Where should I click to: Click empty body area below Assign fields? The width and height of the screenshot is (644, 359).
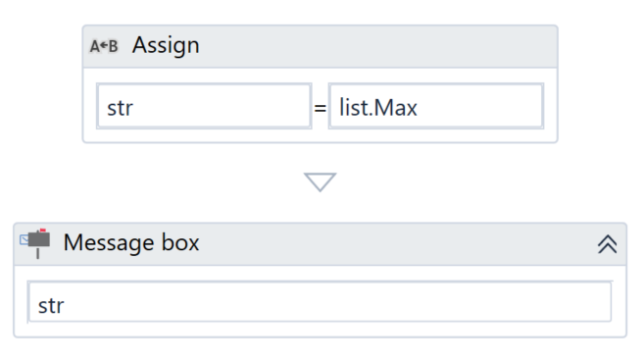[x=320, y=135]
